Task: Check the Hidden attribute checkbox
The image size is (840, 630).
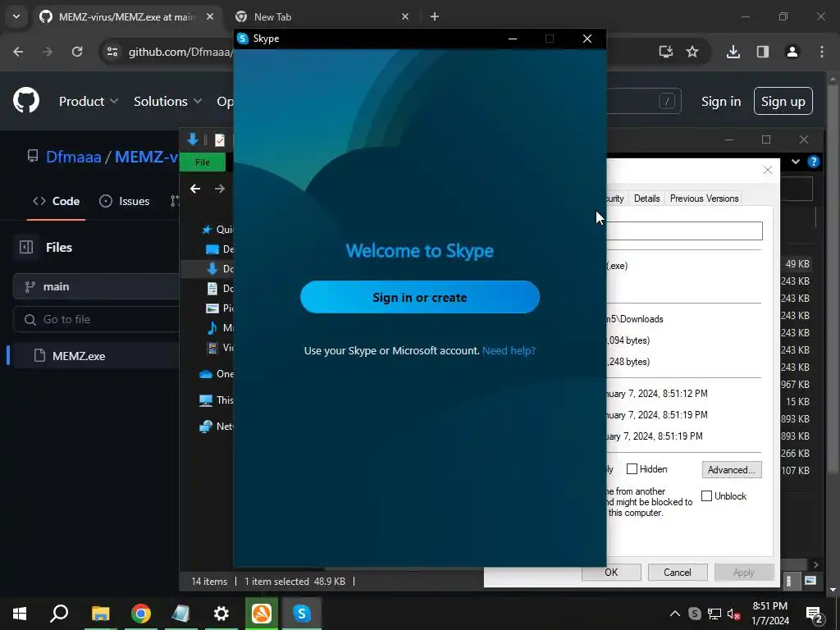Action: click(632, 469)
